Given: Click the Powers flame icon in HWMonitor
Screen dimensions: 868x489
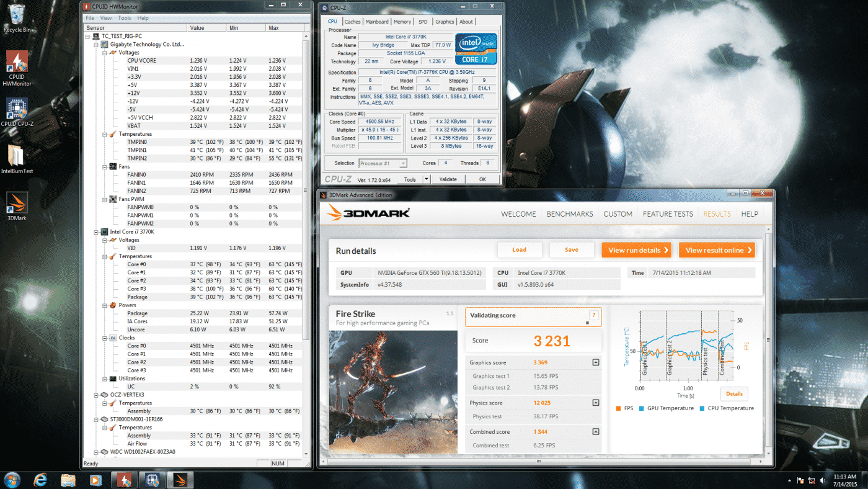Looking at the screenshot, I should click(113, 305).
